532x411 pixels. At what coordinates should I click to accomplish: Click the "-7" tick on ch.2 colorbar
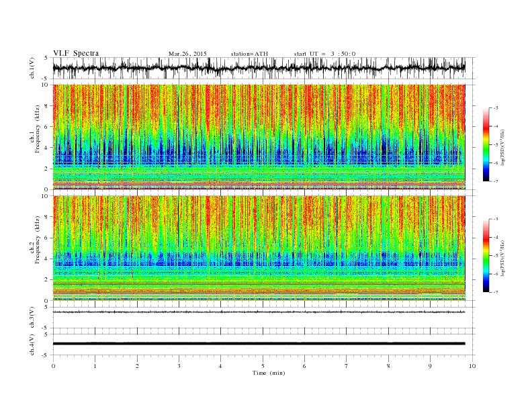496,292
